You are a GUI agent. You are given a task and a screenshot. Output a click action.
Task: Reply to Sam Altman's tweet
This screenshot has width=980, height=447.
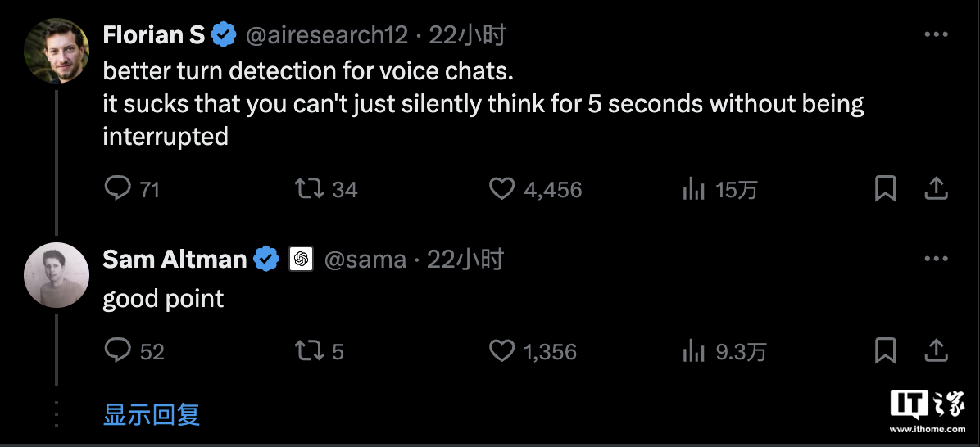[x=118, y=351]
